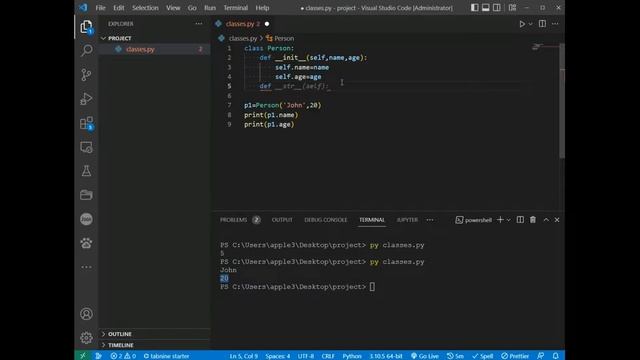Viewport: 640px width, 360px height.
Task: Open the Manage gear menu
Action: [86, 338]
